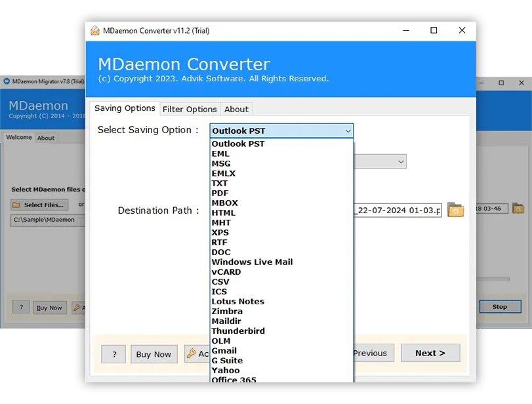532x404 pixels.
Task: Choose MHT saving format
Action: point(281,222)
